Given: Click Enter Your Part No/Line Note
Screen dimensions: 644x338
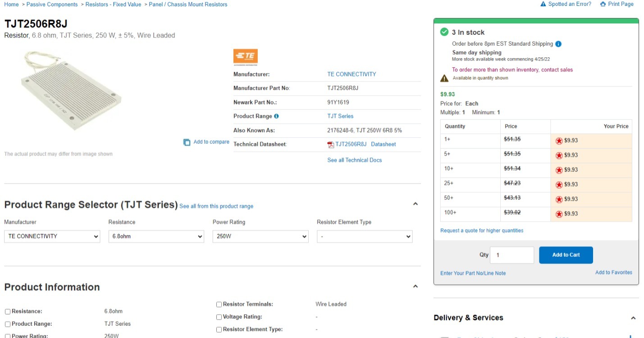Looking at the screenshot, I should click(473, 273).
